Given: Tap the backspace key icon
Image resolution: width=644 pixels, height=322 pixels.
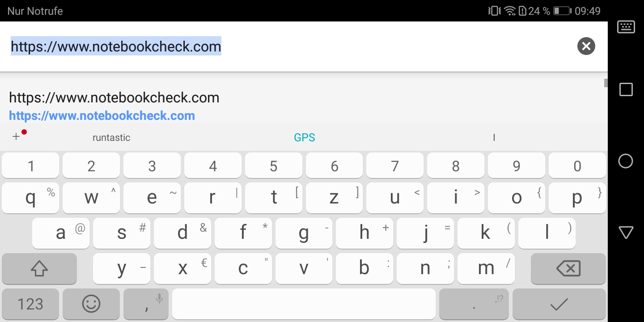Looking at the screenshot, I should (x=568, y=268).
